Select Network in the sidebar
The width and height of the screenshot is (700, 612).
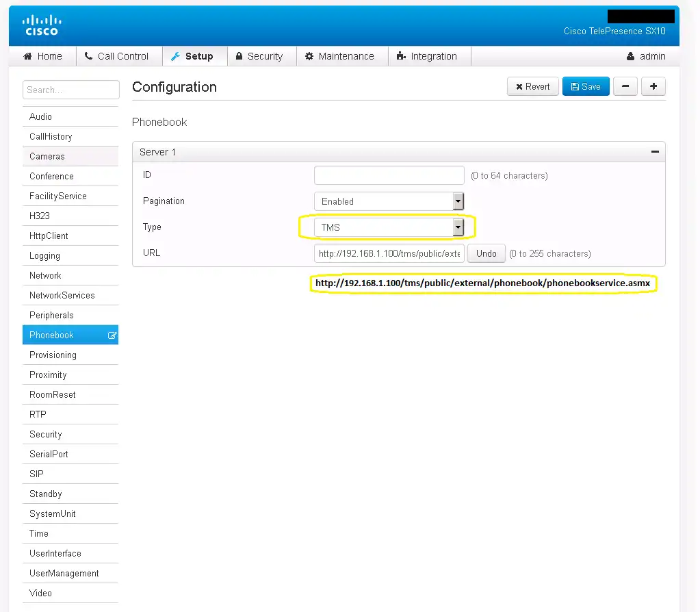coord(70,276)
